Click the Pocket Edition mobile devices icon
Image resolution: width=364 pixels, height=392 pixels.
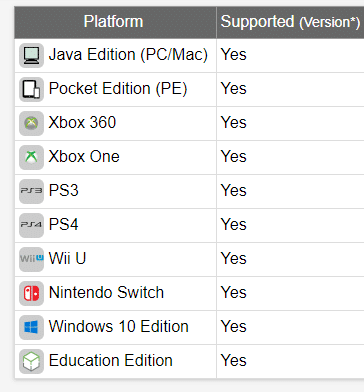click(x=31, y=89)
